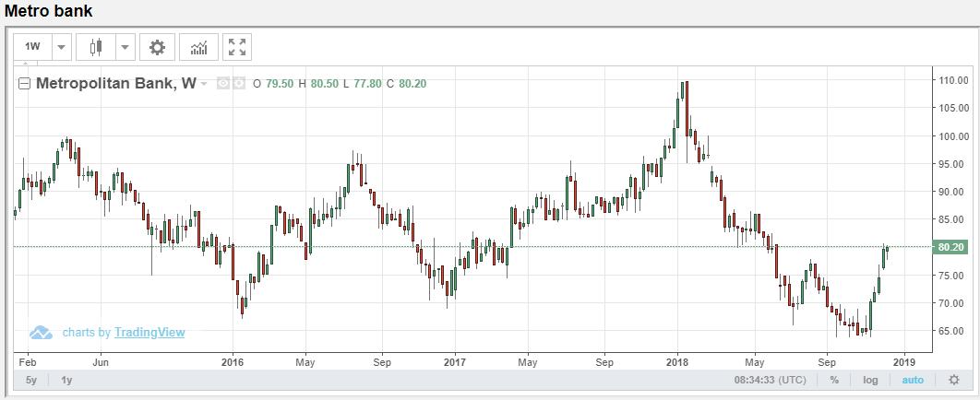Hide the Metropolitan Bank series with eye icon
Screen dimensions: 980x400
point(223,84)
